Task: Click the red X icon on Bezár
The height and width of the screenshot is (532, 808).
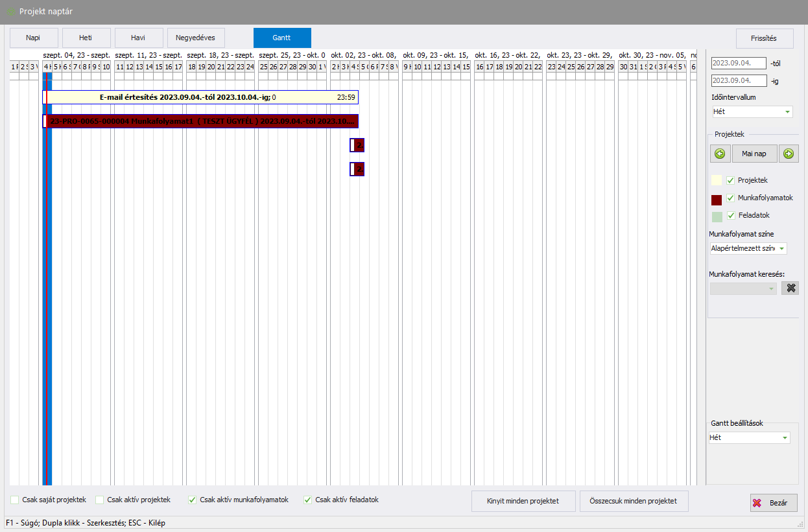Action: coord(757,503)
